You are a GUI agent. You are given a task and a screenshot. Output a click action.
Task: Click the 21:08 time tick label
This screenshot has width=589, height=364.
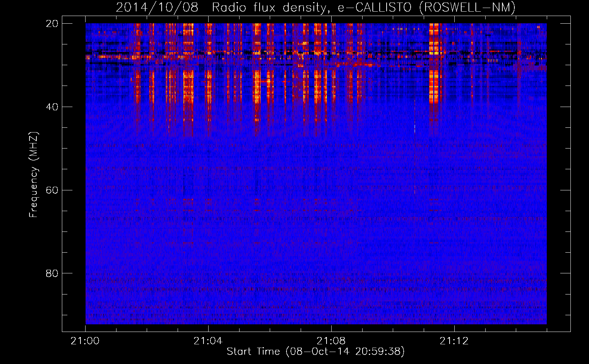pyautogui.click(x=331, y=341)
